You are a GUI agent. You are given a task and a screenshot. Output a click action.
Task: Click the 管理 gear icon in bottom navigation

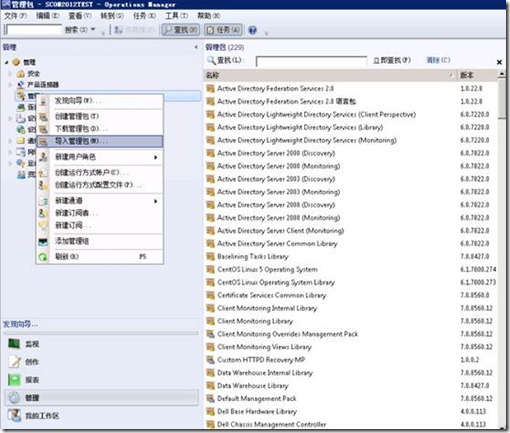tap(14, 398)
